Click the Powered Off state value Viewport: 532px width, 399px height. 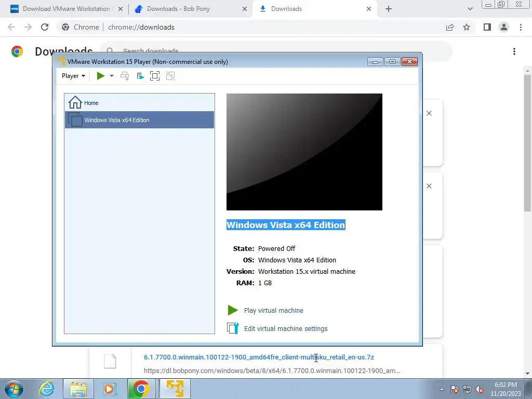pos(276,249)
